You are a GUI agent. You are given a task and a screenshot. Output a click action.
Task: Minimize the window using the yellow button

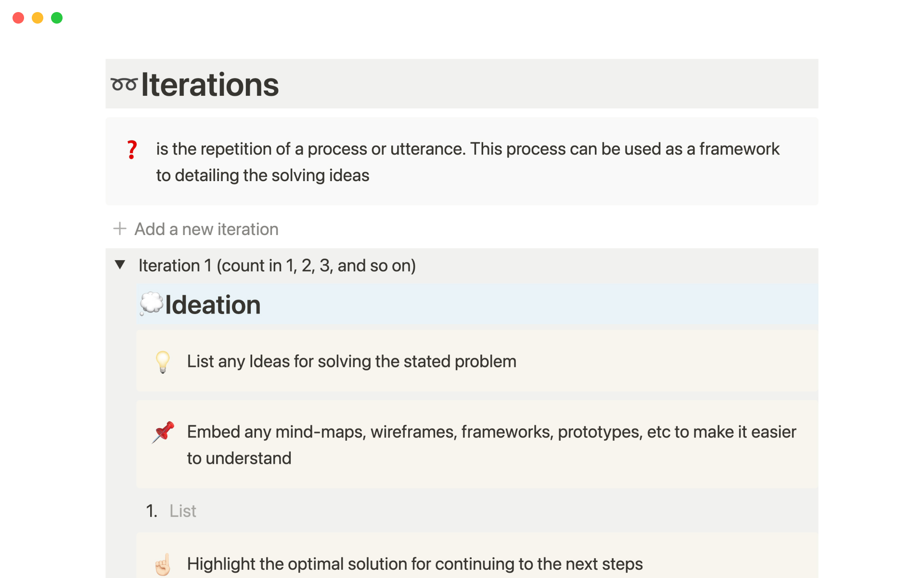click(38, 18)
